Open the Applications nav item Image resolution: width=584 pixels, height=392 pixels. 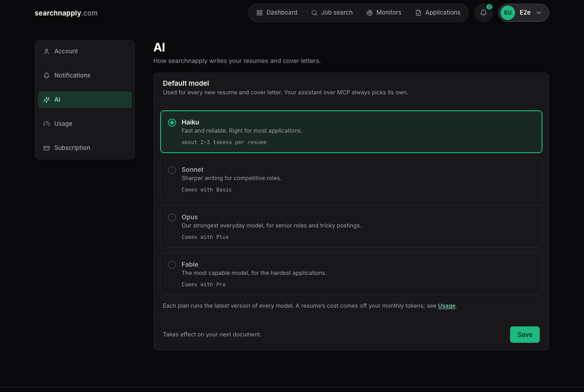click(x=438, y=13)
